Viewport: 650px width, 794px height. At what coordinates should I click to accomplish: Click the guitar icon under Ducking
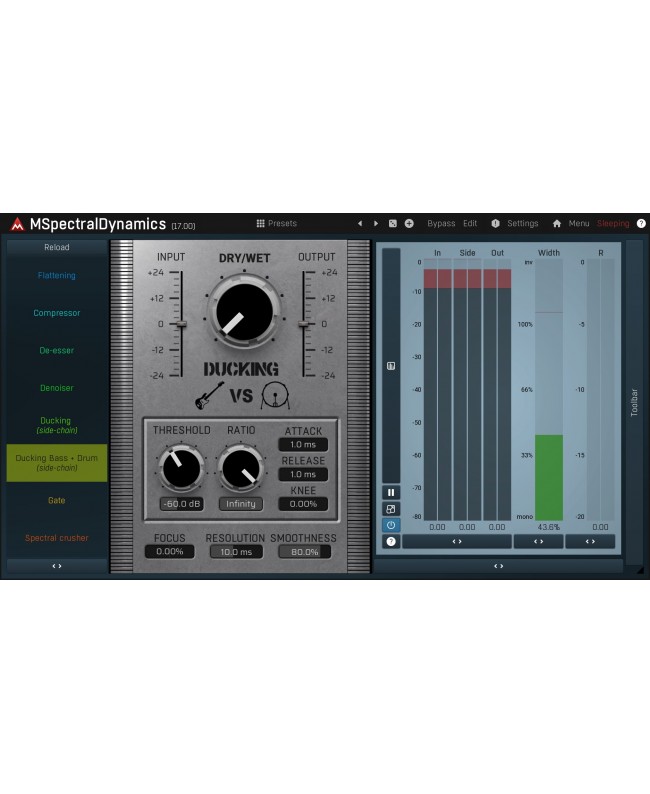pos(209,395)
